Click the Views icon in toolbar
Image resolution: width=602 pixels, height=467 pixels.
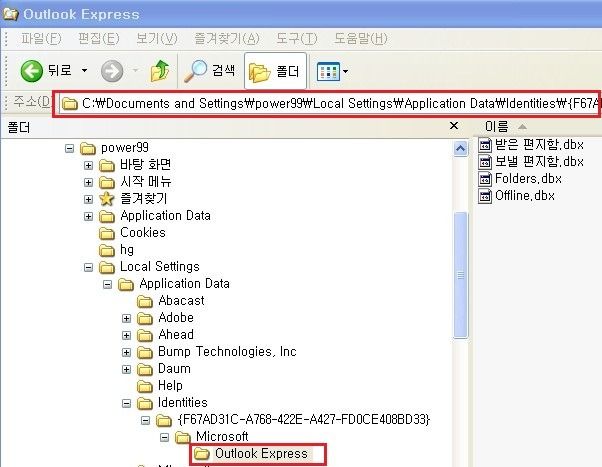coord(328,71)
